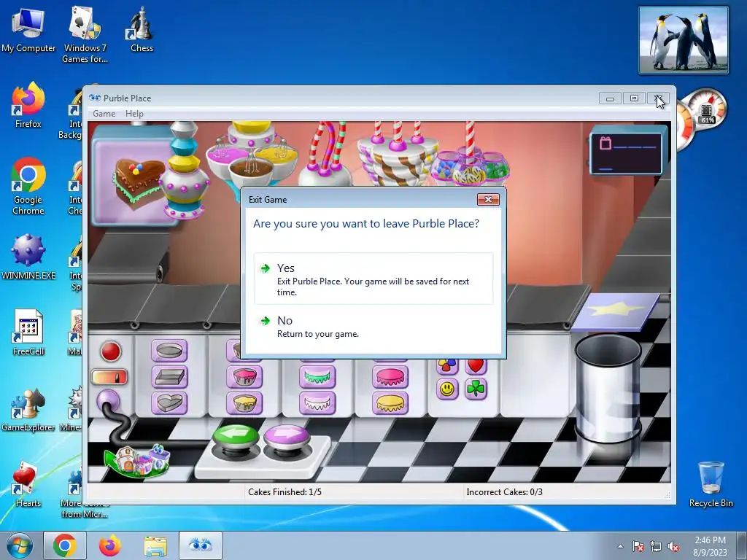Open the network tray icon
Viewport: 747px width, 560px height.
pos(656,547)
